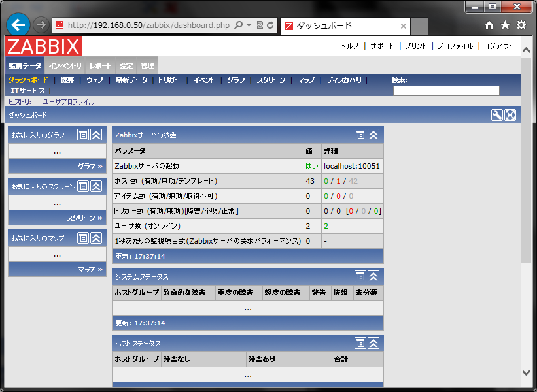The width and height of the screenshot is (537, 392).
Task: Go to browser Home page icon
Action: pos(489,25)
